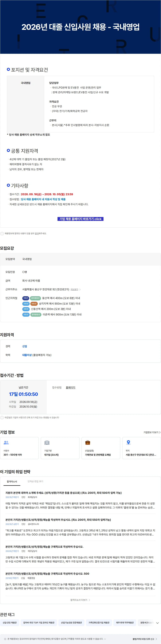Click the building icon for 기업구분
The image size is (161, 644).
[47, 442]
